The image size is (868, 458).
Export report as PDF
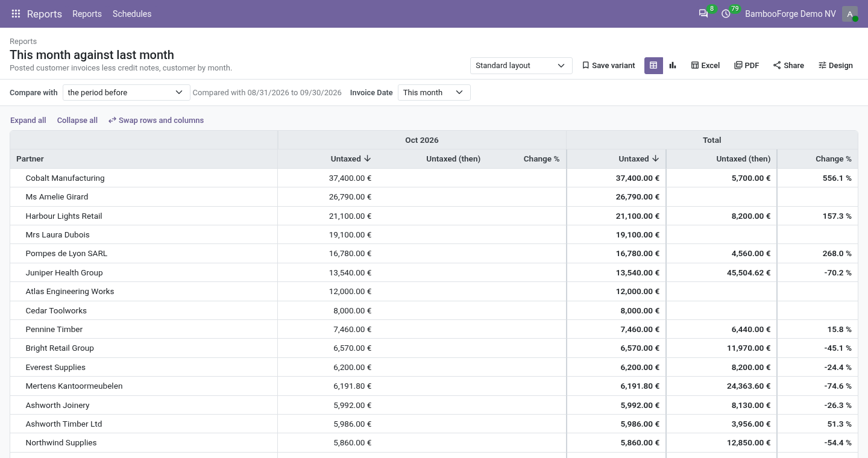point(746,66)
